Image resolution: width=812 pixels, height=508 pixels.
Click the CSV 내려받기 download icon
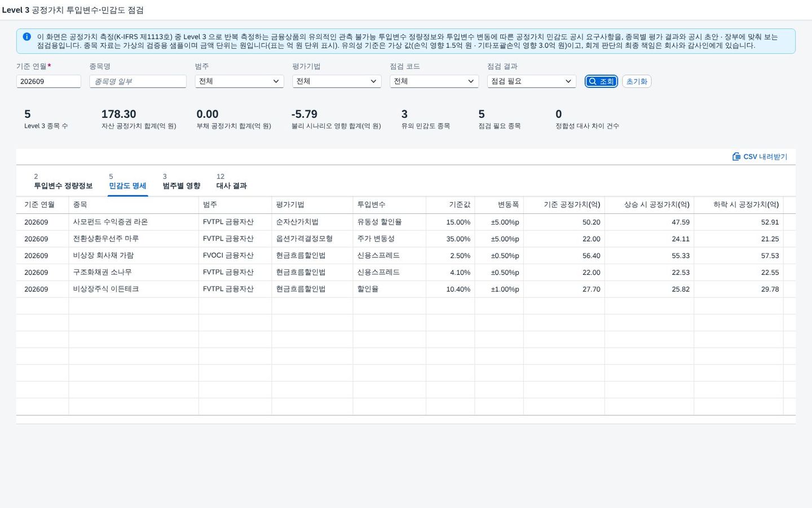(736, 156)
